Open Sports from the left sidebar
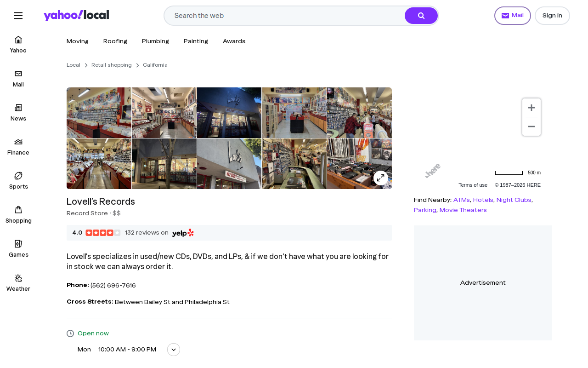The image size is (588, 368). pyautogui.click(x=18, y=181)
